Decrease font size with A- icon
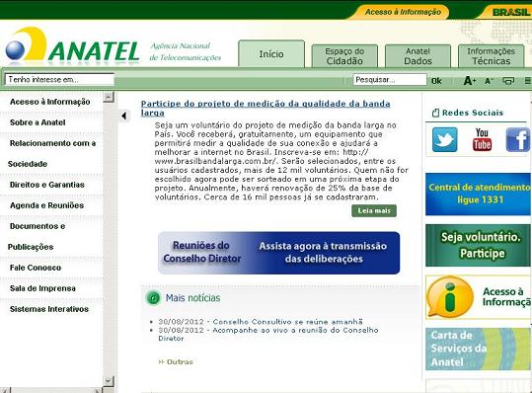 (489, 81)
